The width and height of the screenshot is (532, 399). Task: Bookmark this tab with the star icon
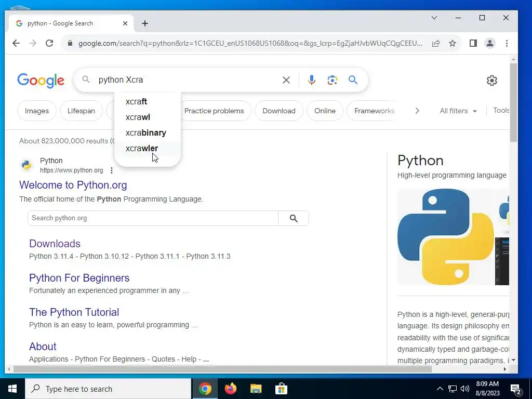[453, 43]
